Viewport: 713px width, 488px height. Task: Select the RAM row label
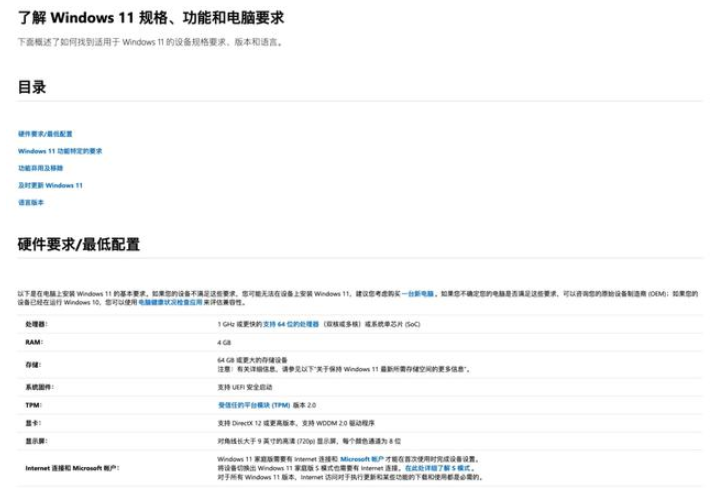(33, 342)
